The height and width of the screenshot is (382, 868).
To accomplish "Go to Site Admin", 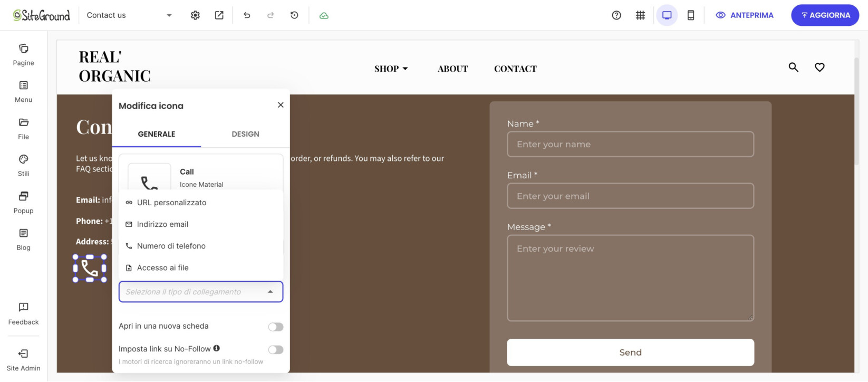I will 23,360.
